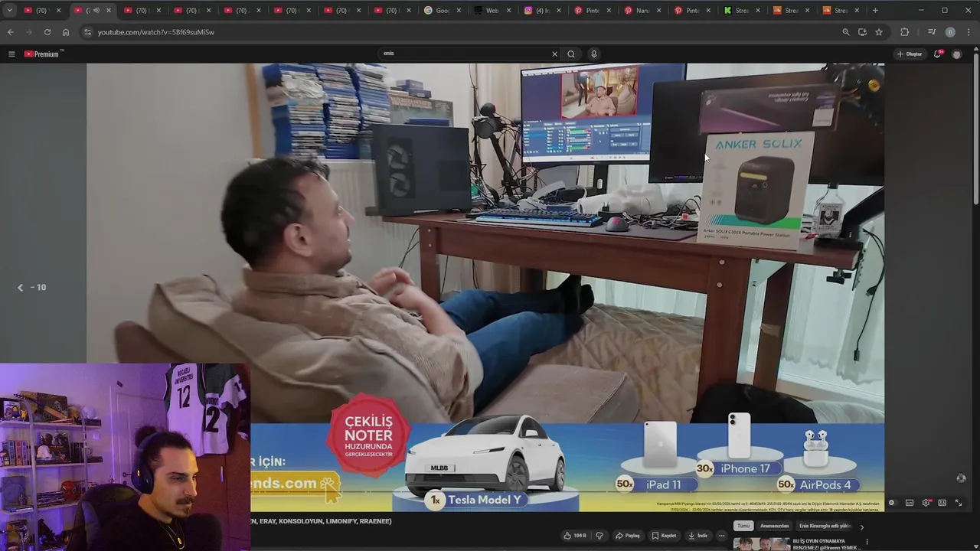Like the video with the thumbs-up button
Image resolution: width=980 pixels, height=551 pixels.
575,536
